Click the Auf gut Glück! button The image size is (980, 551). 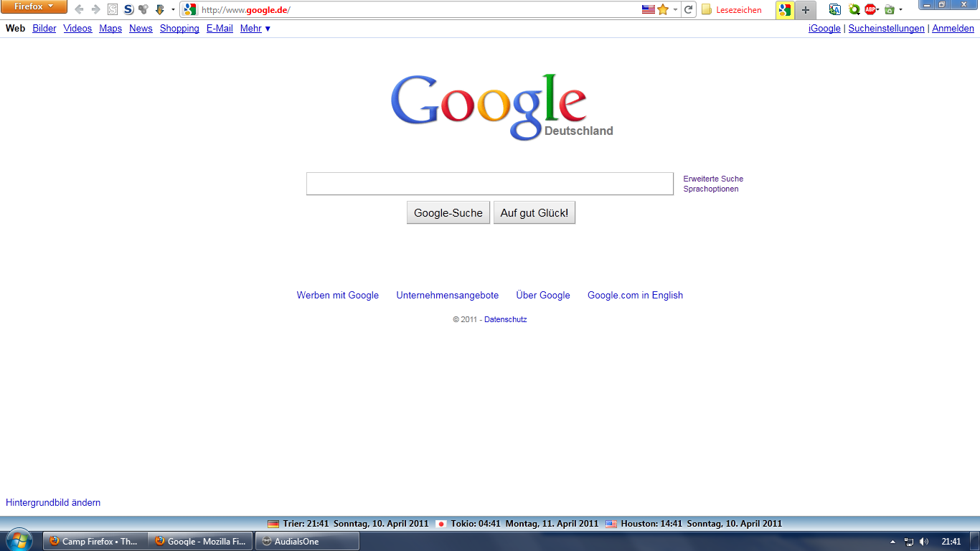[534, 213]
